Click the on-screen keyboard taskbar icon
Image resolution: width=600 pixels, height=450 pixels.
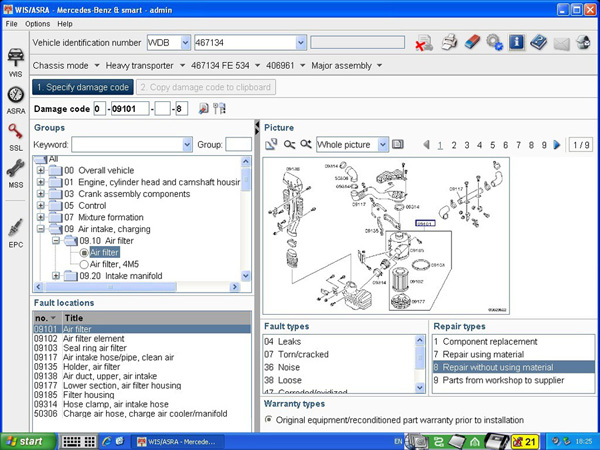pyautogui.click(x=79, y=442)
